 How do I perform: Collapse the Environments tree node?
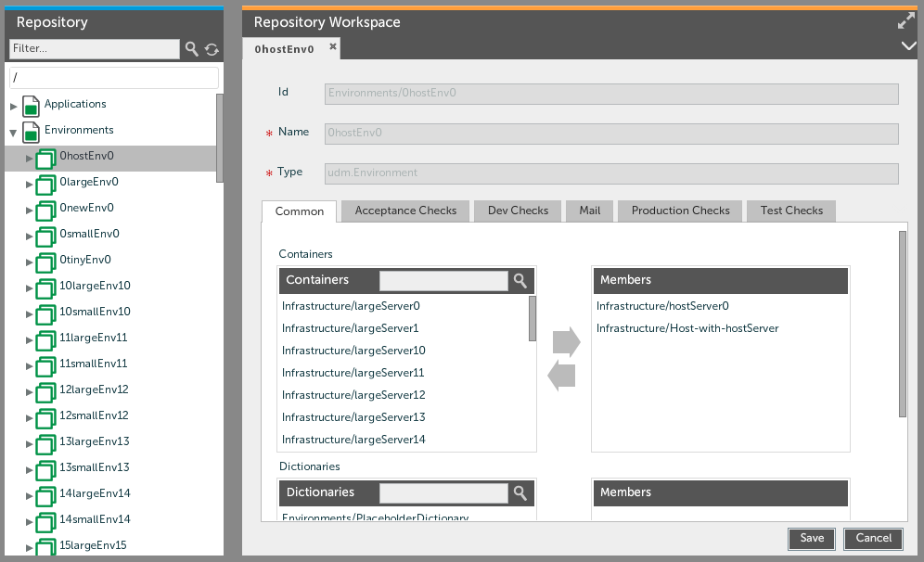tap(14, 132)
